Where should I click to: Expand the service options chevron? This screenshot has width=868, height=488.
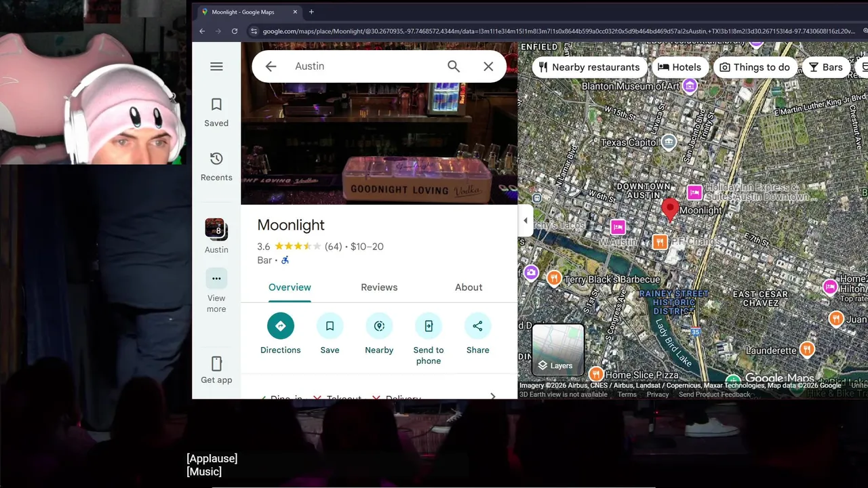[493, 396]
